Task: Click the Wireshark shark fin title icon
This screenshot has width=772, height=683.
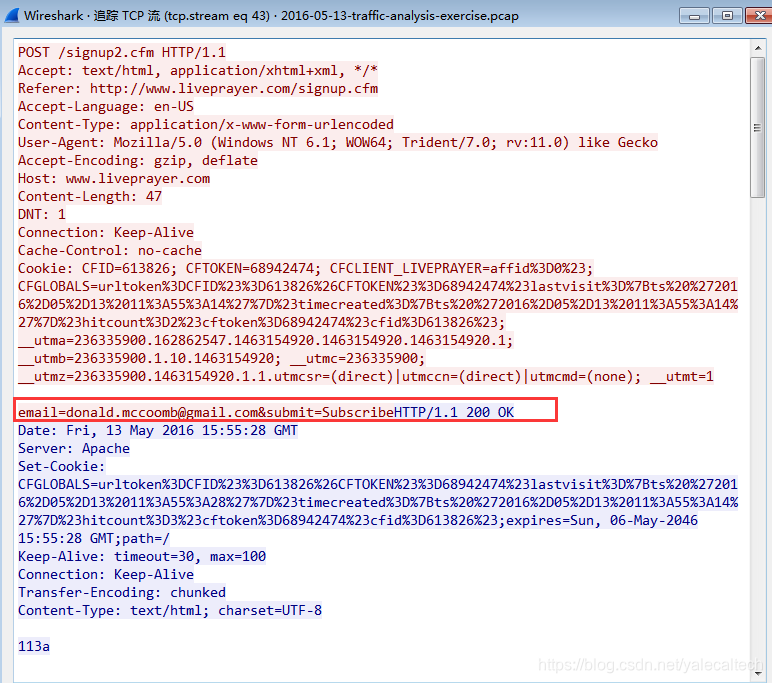Action: tap(12, 15)
